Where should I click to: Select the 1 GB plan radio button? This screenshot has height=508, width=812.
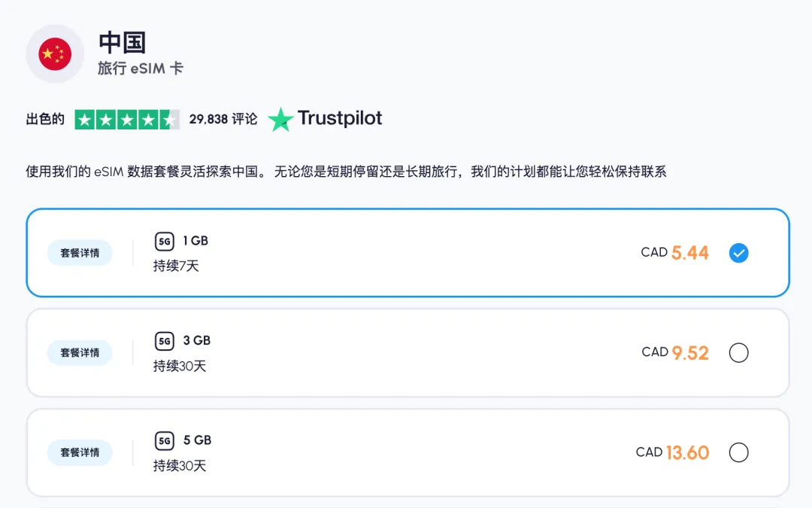point(738,253)
